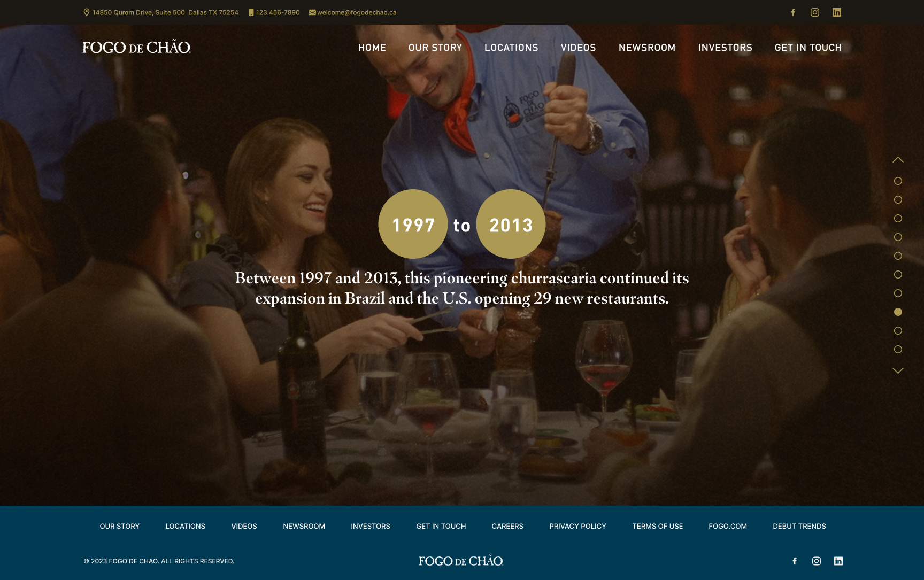Select the first slide indicator dot
Viewport: 924px width, 580px height.
(x=898, y=181)
